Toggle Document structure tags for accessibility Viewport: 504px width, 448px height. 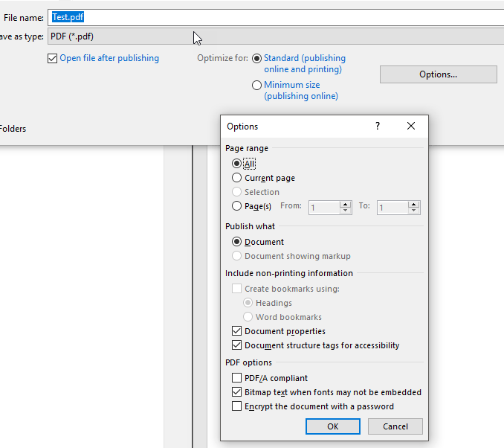tap(237, 345)
